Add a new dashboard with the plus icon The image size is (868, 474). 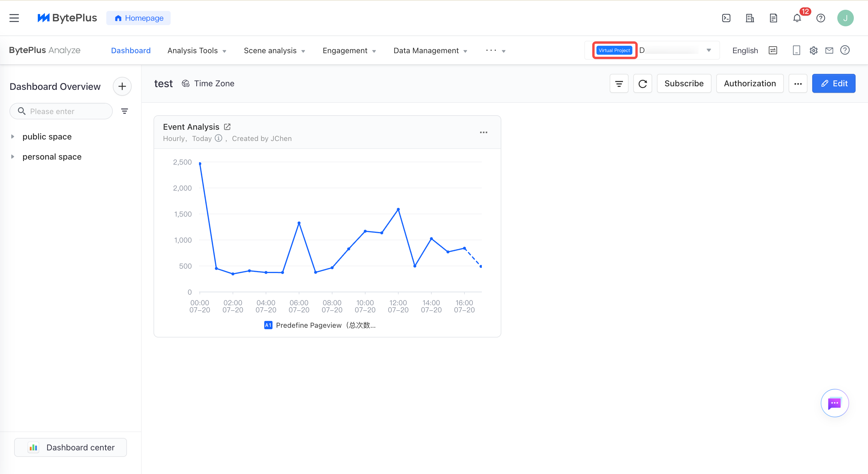pyautogui.click(x=122, y=86)
